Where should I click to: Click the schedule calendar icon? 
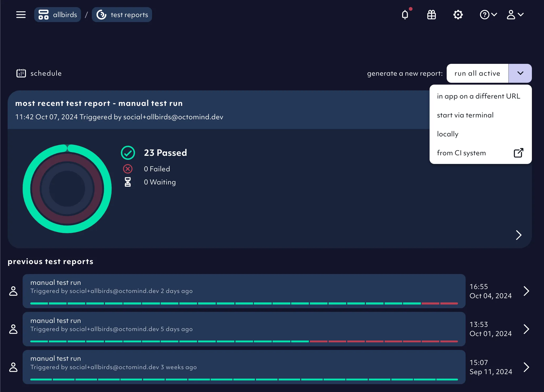(x=21, y=73)
